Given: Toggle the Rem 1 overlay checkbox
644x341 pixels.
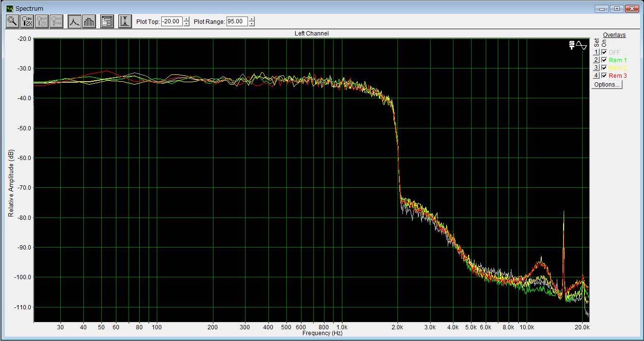Looking at the screenshot, I should pyautogui.click(x=604, y=60).
